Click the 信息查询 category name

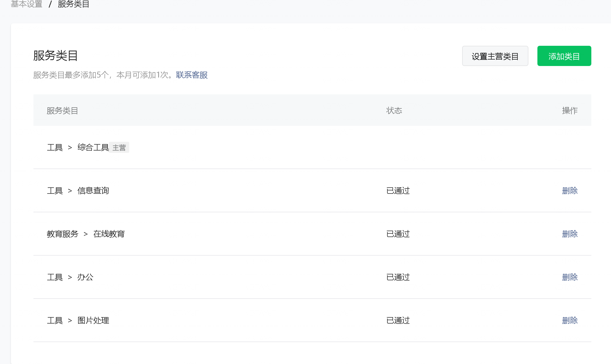(x=93, y=191)
